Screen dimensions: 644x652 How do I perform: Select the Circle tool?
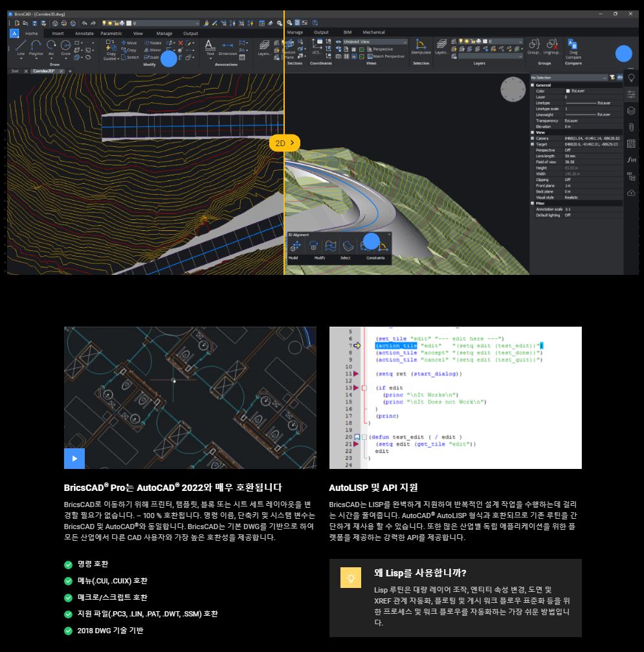pyautogui.click(x=66, y=47)
